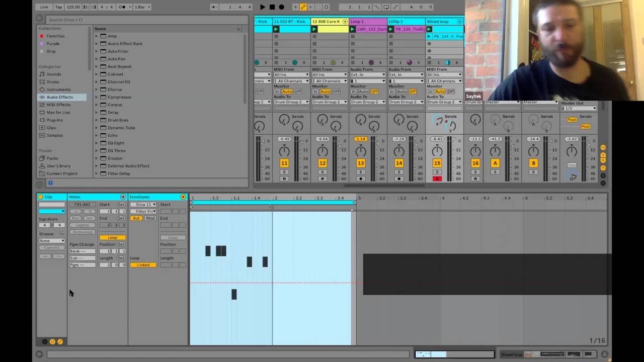
Task: Launch the LWK_123 clip in Loop 1
Action: [x=352, y=29]
